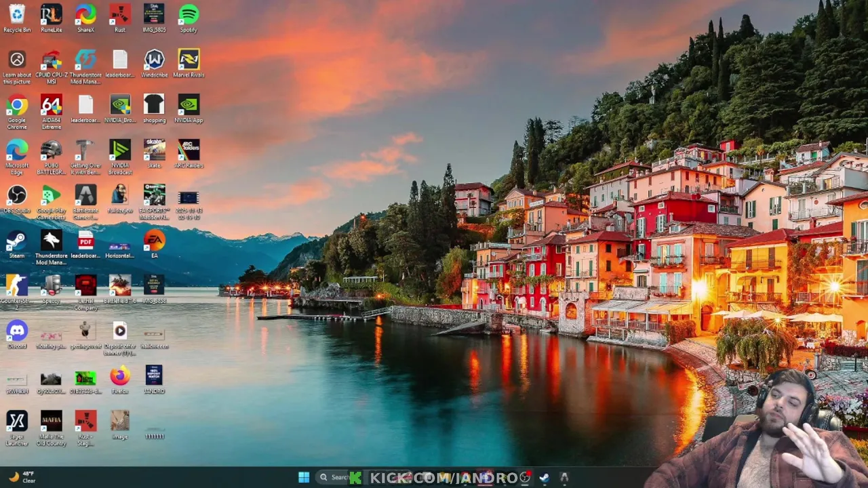868x488 pixels.
Task: Launch Marvel Rivals from the desktop
Action: coord(189,63)
